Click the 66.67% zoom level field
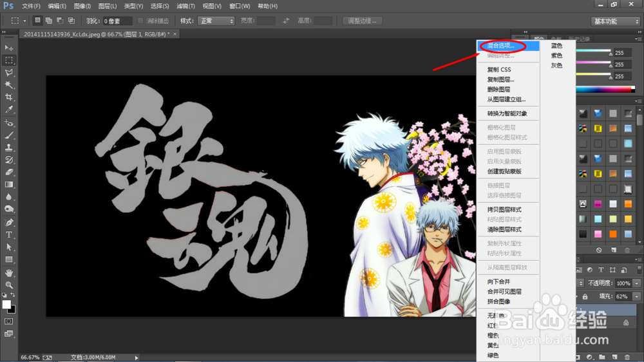644x362 pixels. (x=30, y=357)
